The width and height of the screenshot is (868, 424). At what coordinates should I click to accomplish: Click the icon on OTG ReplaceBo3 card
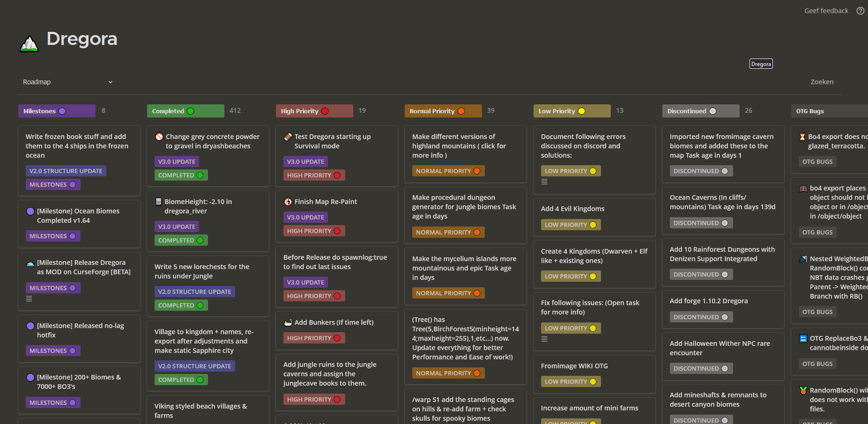(x=803, y=338)
